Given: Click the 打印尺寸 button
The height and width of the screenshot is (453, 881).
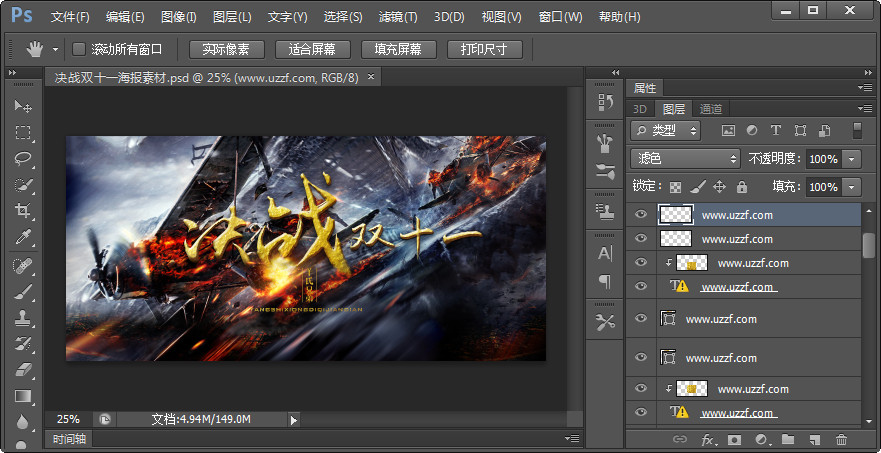Looking at the screenshot, I should click(x=484, y=49).
